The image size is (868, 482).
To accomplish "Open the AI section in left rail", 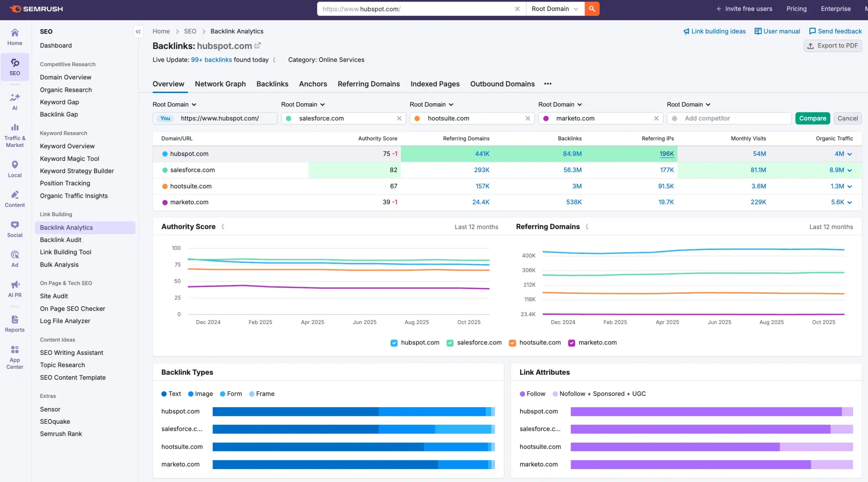I will (15, 102).
